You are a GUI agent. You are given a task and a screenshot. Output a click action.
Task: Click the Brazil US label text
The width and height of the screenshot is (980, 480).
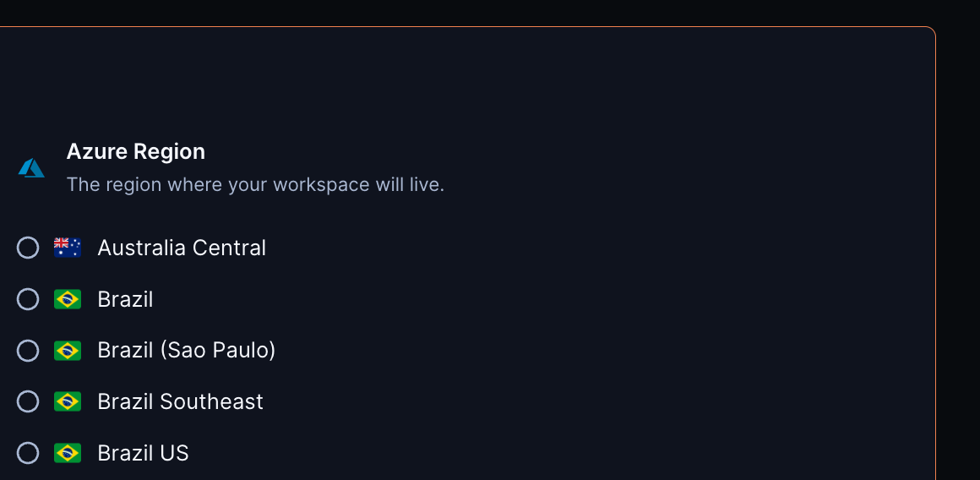tap(143, 453)
